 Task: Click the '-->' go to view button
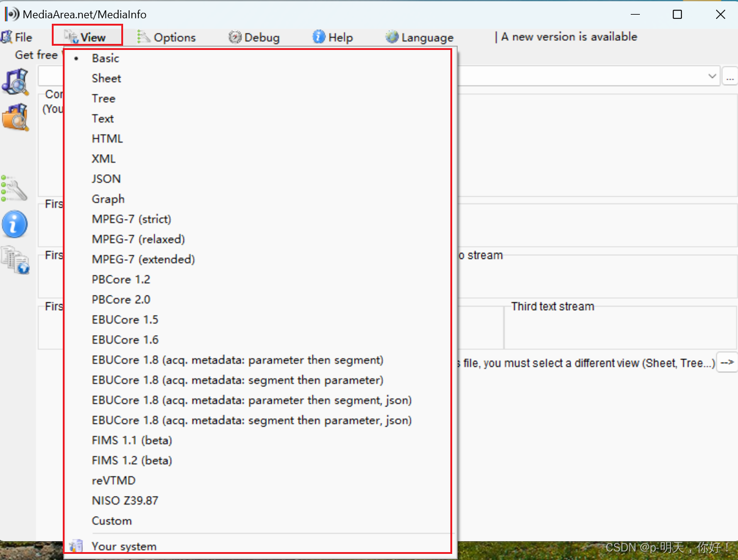tap(726, 362)
